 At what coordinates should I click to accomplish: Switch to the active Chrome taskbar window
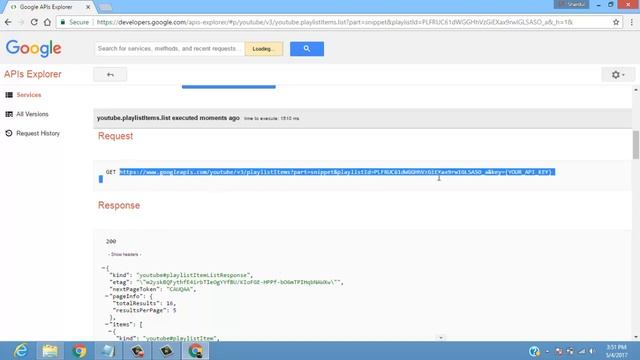point(196,351)
